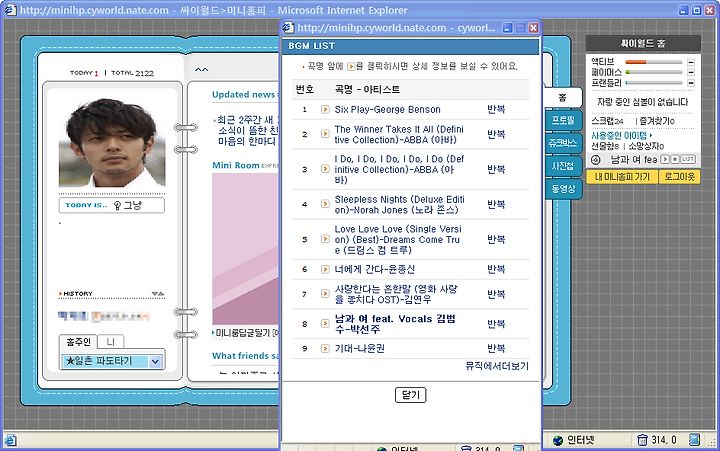Image resolution: width=720 pixels, height=451 pixels.
Task: Open detail arrow for Sleepless Nights-Norah Jones
Action: (325, 204)
